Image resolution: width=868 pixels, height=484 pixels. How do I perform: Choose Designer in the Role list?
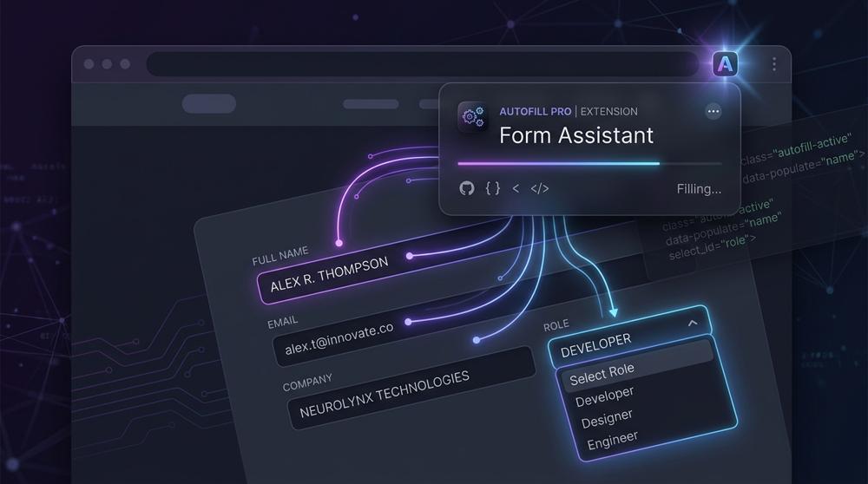point(607,419)
